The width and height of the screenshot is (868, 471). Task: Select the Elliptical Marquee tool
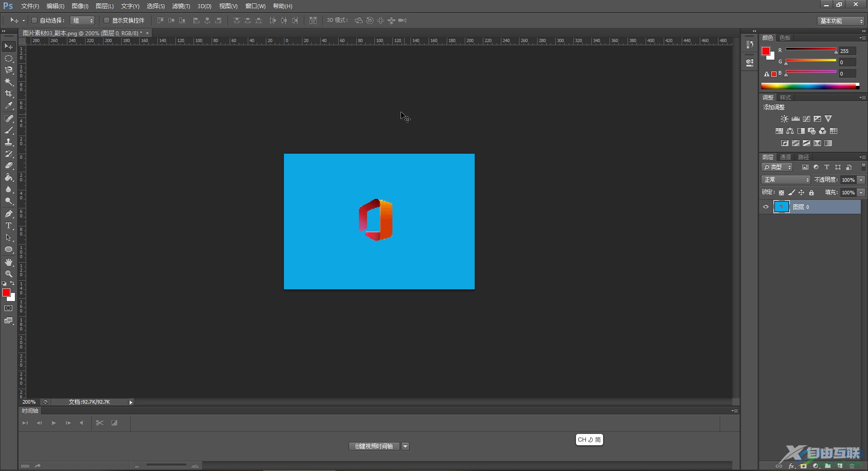pos(9,58)
